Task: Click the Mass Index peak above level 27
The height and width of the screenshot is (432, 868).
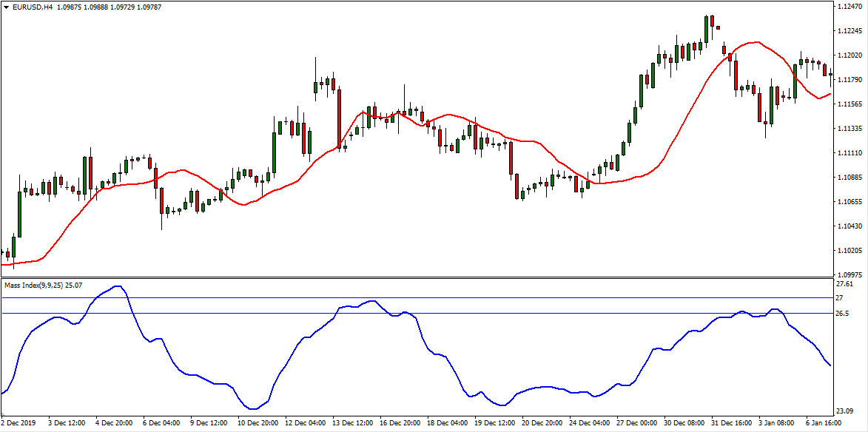Action: click(x=117, y=287)
